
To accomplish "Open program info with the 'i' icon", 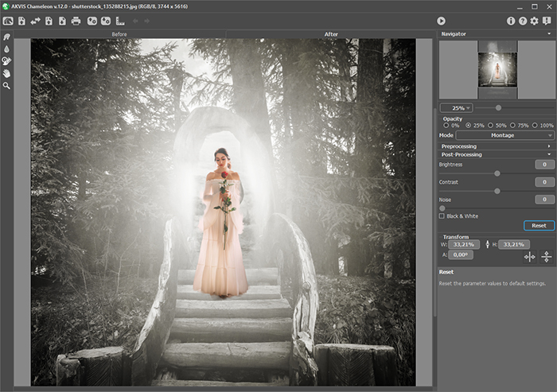I will [511, 21].
